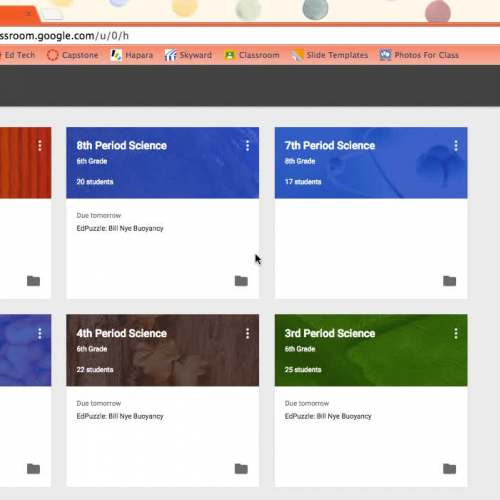Viewport: 500px width, 500px height.
Task: Click the Photos For Class bookmark icon
Action: click(385, 55)
